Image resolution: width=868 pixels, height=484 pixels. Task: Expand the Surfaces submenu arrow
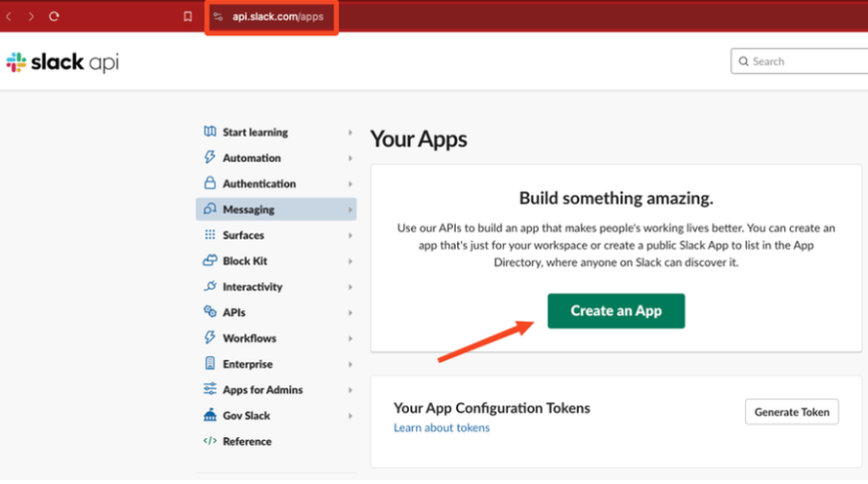coord(350,236)
